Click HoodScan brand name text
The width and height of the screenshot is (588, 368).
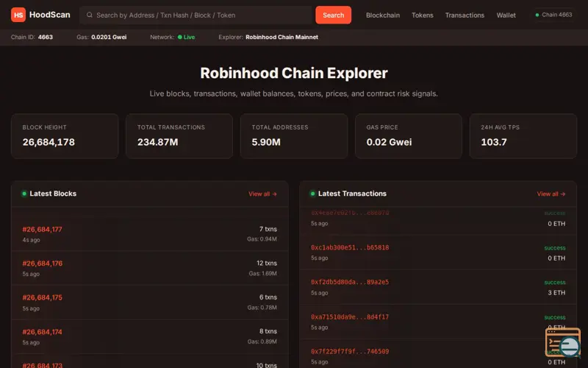pos(49,15)
